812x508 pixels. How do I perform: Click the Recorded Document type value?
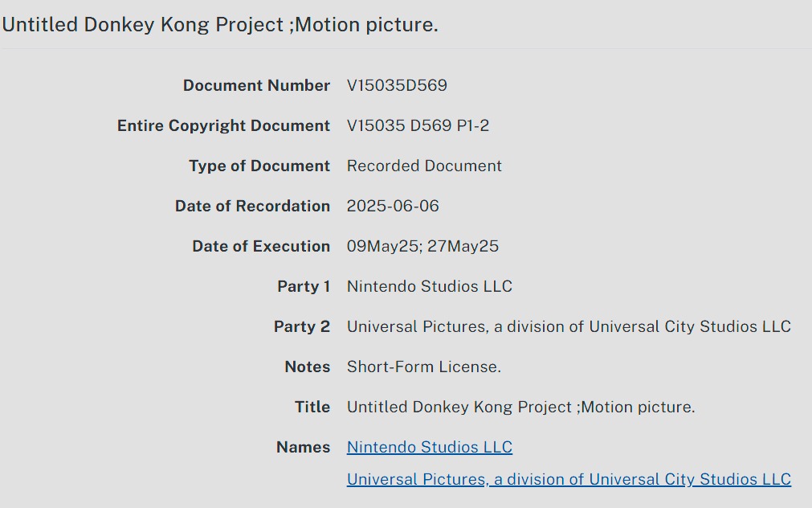tap(424, 166)
